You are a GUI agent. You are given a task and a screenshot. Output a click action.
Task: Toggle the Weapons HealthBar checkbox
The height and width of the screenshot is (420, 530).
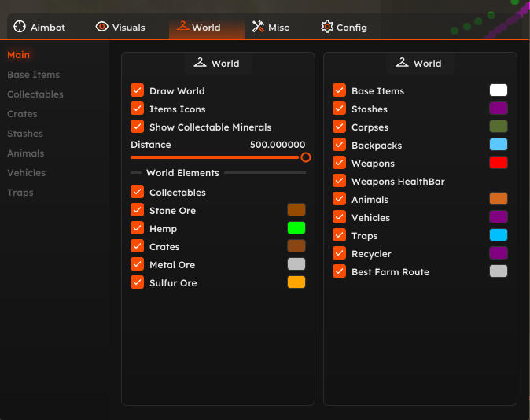point(339,181)
